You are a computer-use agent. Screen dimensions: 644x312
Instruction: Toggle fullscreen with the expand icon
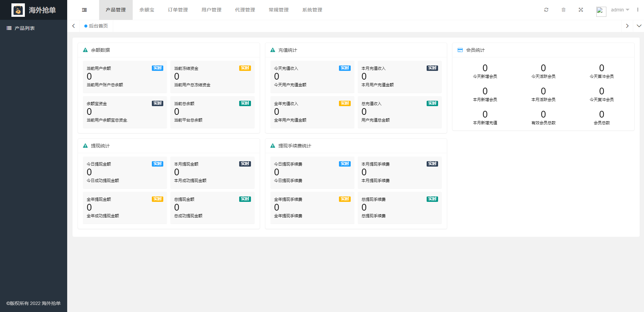pyautogui.click(x=581, y=10)
